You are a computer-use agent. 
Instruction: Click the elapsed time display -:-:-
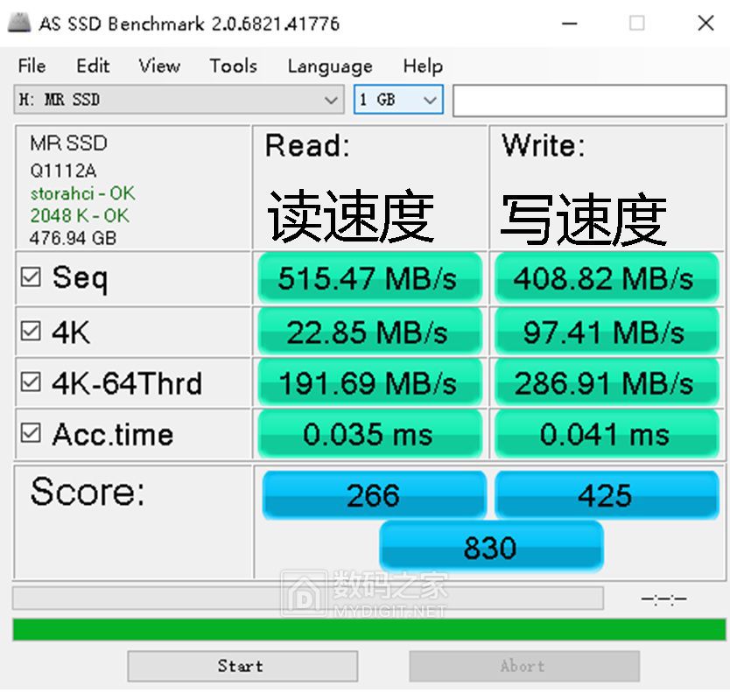663,598
